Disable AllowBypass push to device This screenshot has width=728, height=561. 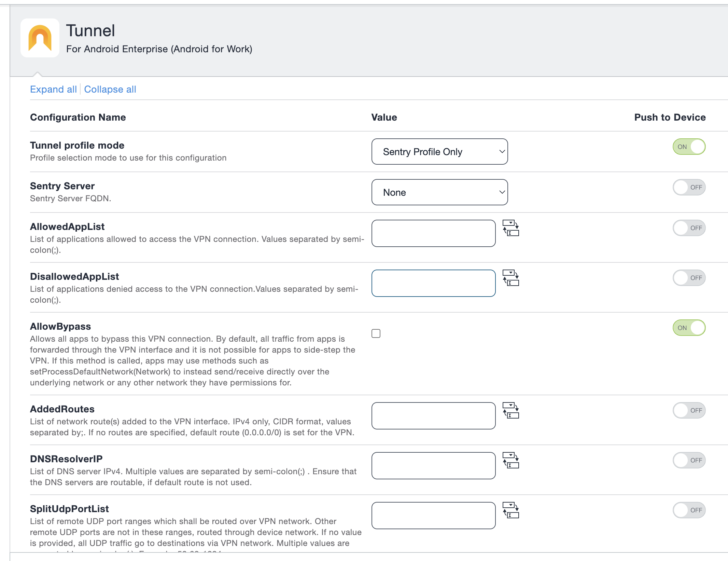688,327
